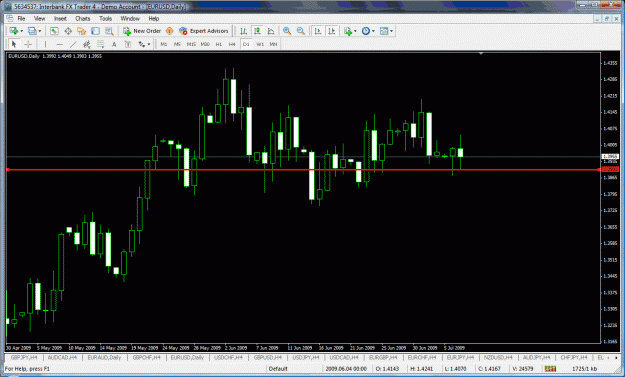Switch to H1 timeframe button
Viewport: 625px width, 377px height.
point(218,44)
